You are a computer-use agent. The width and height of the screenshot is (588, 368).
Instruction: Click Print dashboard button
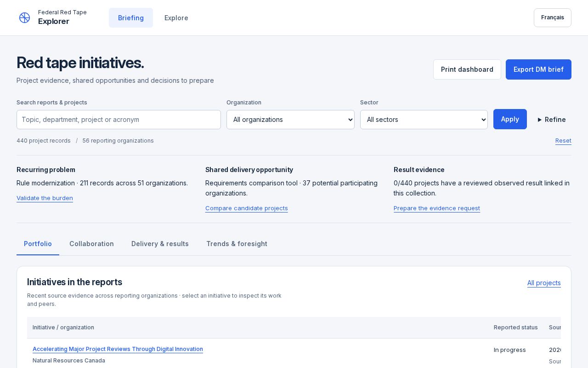coord(467,69)
